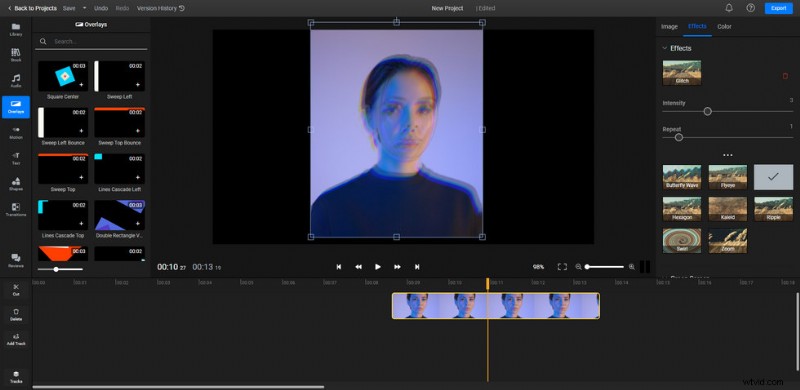800x390 pixels.
Task: Apply the Butterfly Wave effect
Action: click(x=682, y=177)
